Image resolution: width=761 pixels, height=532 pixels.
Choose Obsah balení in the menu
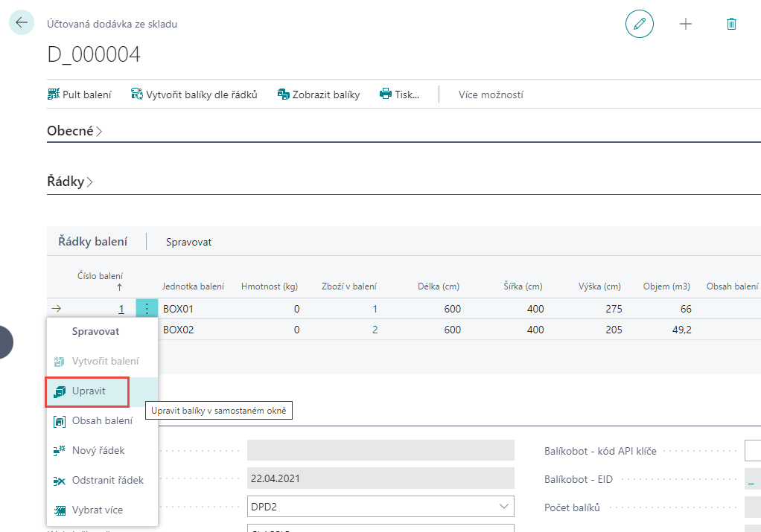(102, 421)
